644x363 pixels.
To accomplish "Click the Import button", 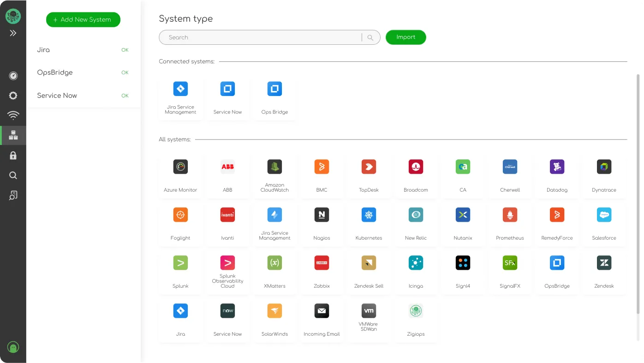I will pyautogui.click(x=405, y=37).
